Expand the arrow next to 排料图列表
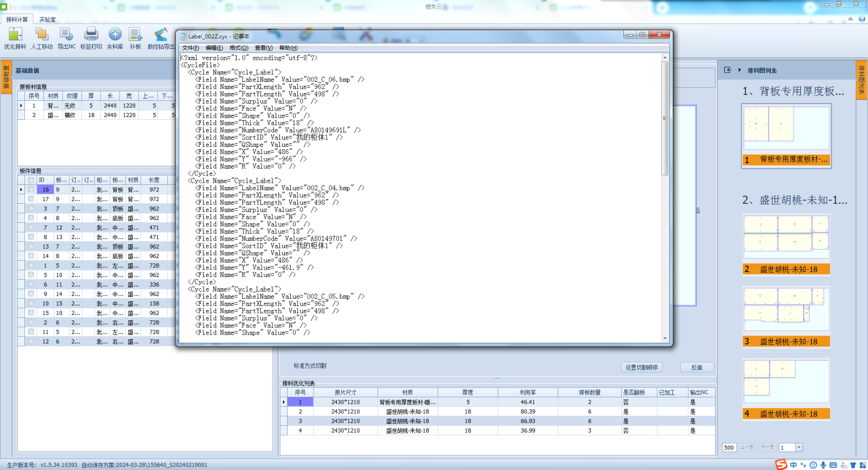 (739, 70)
